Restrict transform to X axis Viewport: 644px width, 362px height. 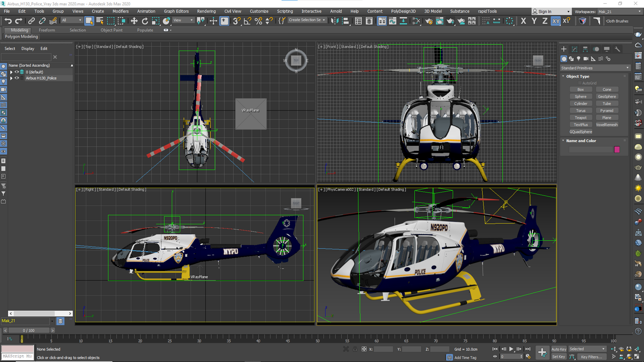(523, 21)
